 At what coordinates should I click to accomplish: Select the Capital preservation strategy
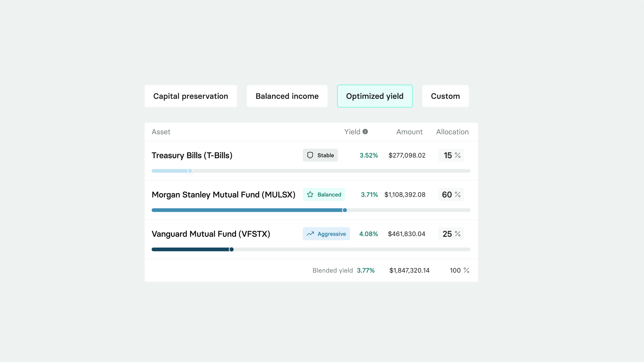pyautogui.click(x=191, y=96)
